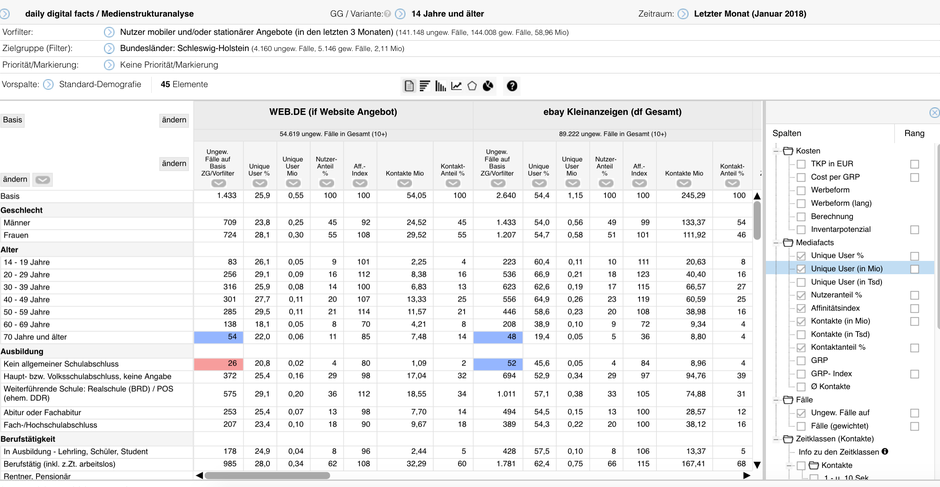Open dropdown under WEB.DE Ungew. Fälle column
940x487 pixels.
coord(219,184)
